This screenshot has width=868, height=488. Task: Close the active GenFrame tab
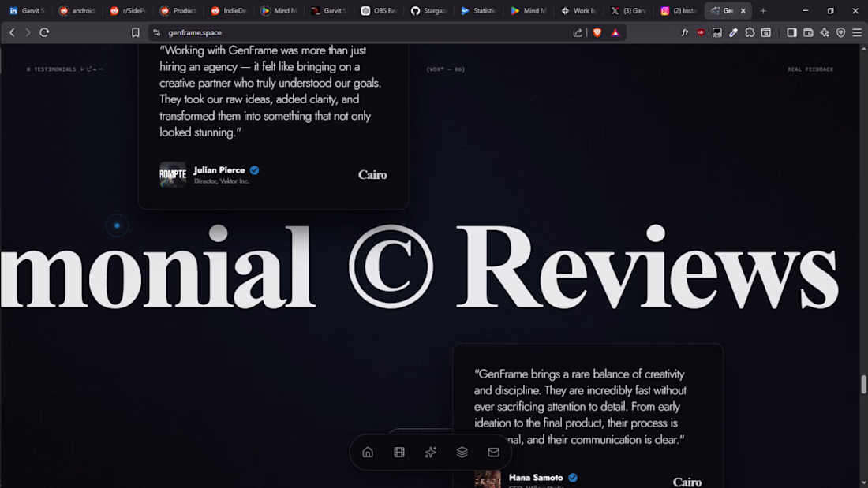point(743,10)
